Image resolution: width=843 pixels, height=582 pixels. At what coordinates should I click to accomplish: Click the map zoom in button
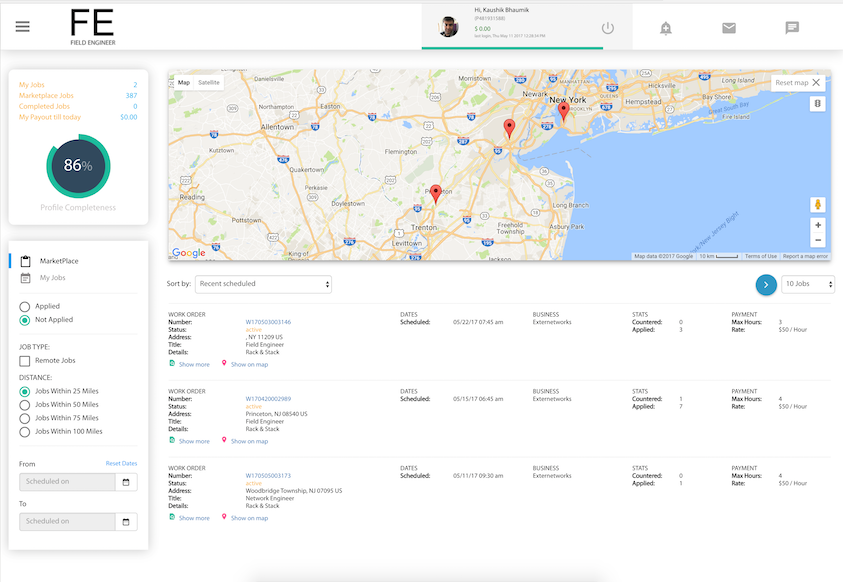click(x=818, y=225)
